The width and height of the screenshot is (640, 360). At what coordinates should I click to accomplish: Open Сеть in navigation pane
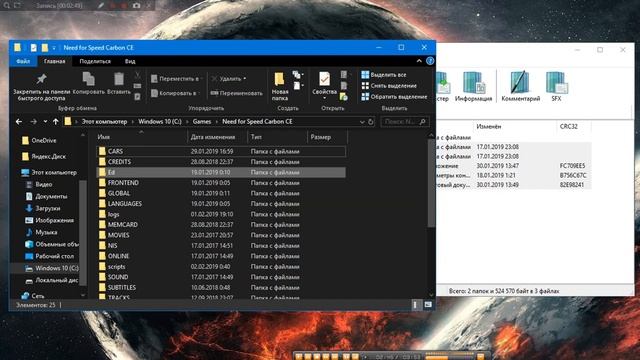pos(33,296)
